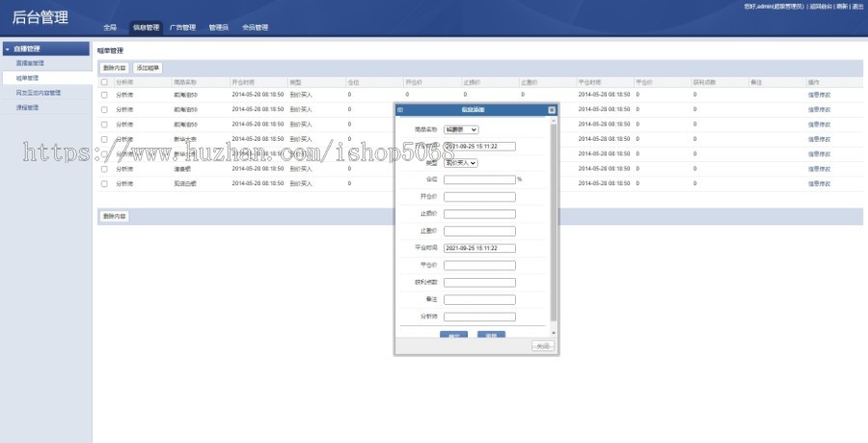
Task: Click the bottom 删除内容 button below table
Action: [x=114, y=216]
